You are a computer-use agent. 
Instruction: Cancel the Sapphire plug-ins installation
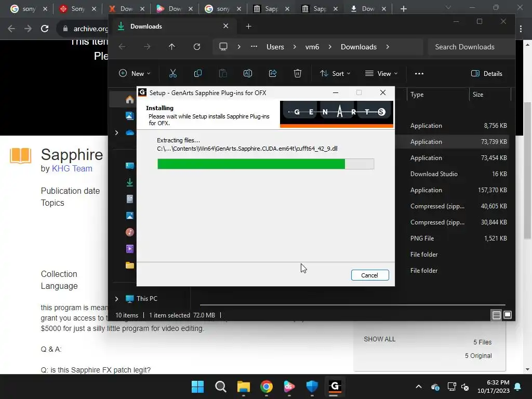click(x=370, y=275)
